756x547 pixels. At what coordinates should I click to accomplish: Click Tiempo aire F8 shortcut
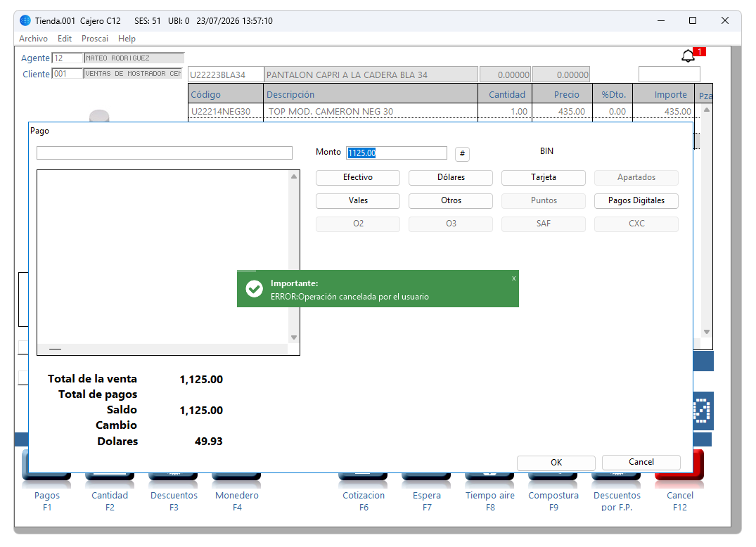[490, 501]
